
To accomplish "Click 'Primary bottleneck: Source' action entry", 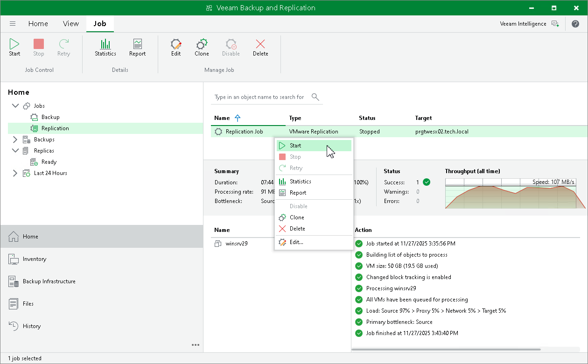I will pos(399,322).
